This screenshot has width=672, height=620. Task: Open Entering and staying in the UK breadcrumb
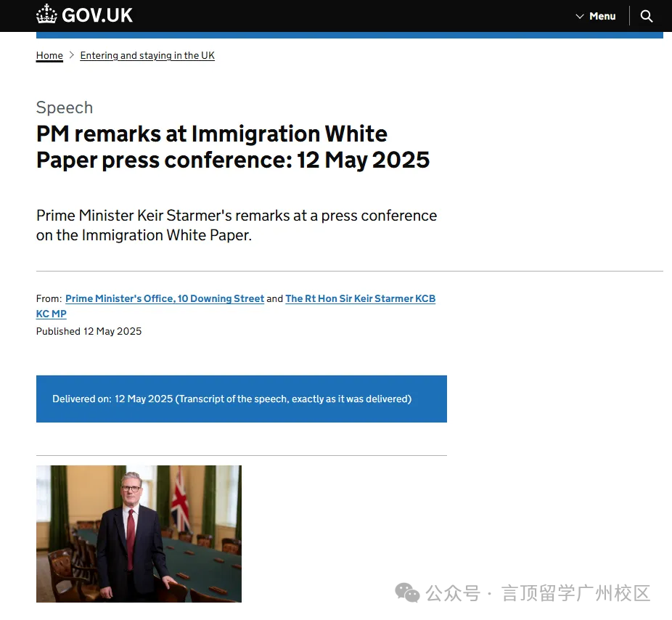click(x=147, y=55)
